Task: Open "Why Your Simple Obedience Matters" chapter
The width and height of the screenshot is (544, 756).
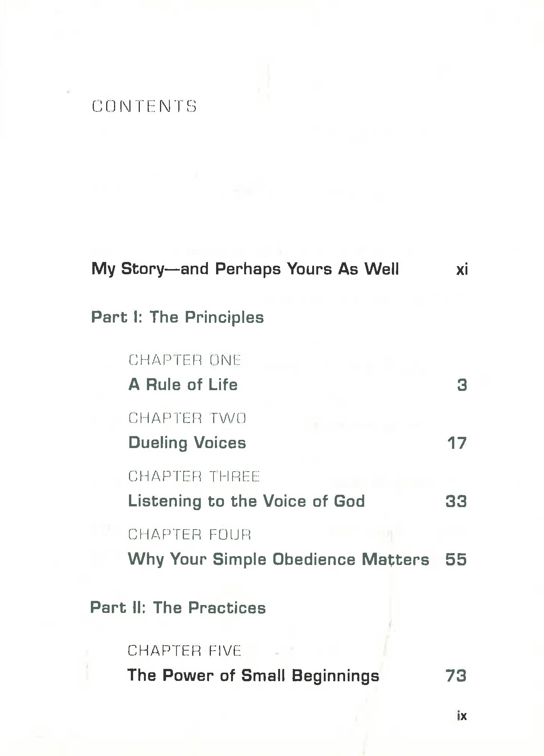Action: pos(278,559)
